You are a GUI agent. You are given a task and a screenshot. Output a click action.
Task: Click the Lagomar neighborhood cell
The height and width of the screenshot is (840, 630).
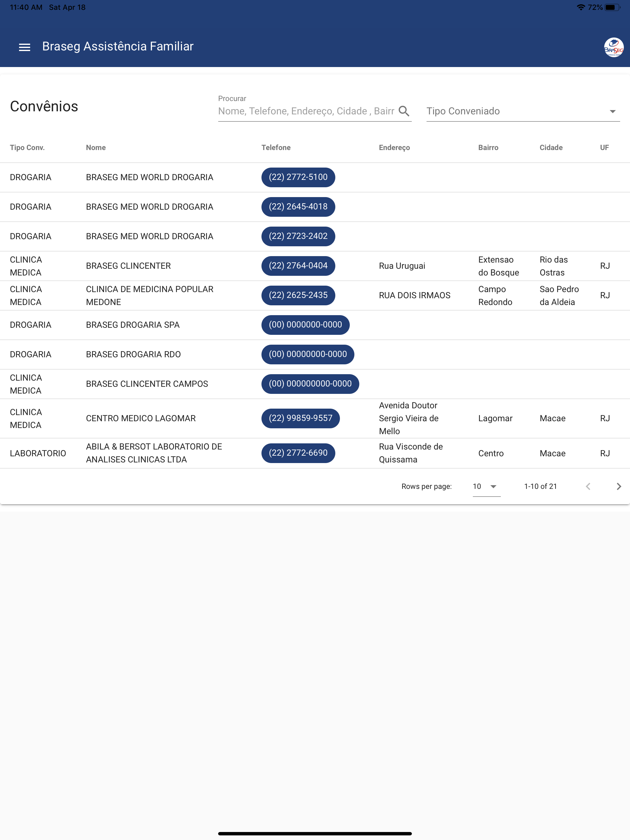click(x=495, y=418)
